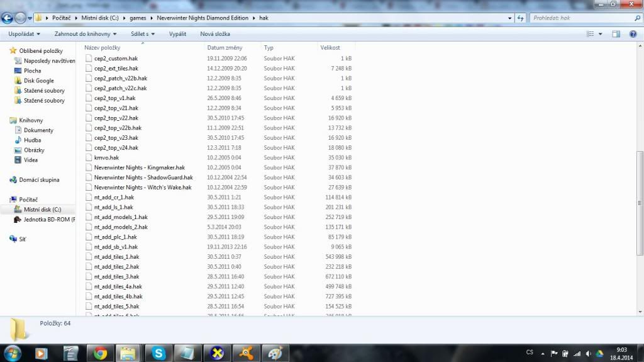644x362 pixels.
Task: Select Místní disk (C:) in the navigation pane
Action: [42, 210]
